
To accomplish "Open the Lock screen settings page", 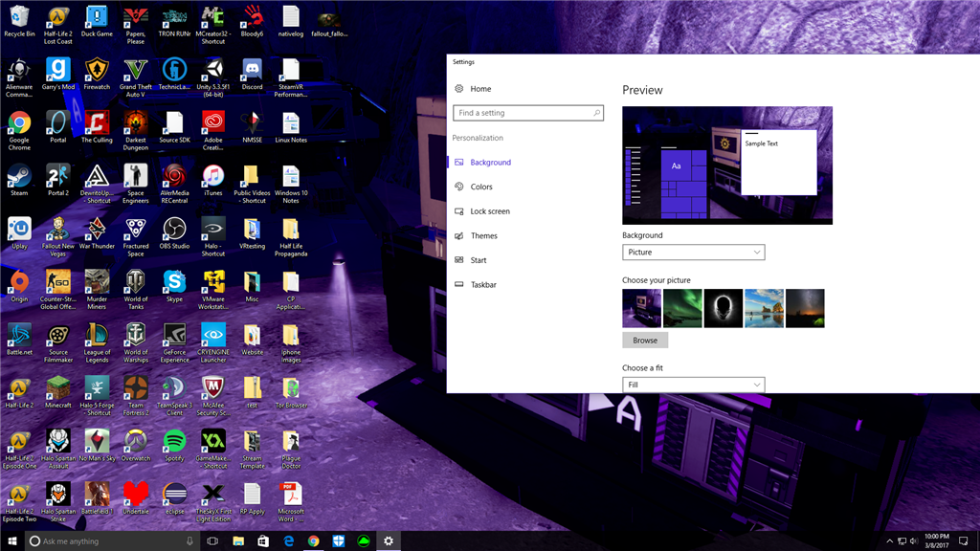I will pos(490,211).
